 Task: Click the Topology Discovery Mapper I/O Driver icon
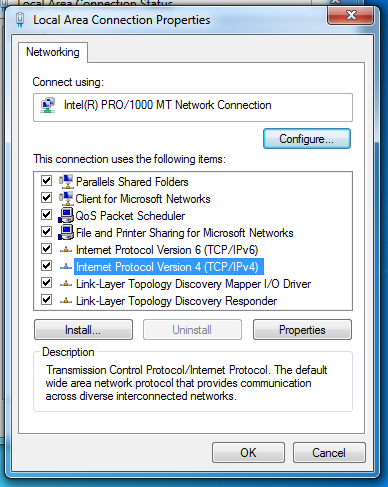66,284
